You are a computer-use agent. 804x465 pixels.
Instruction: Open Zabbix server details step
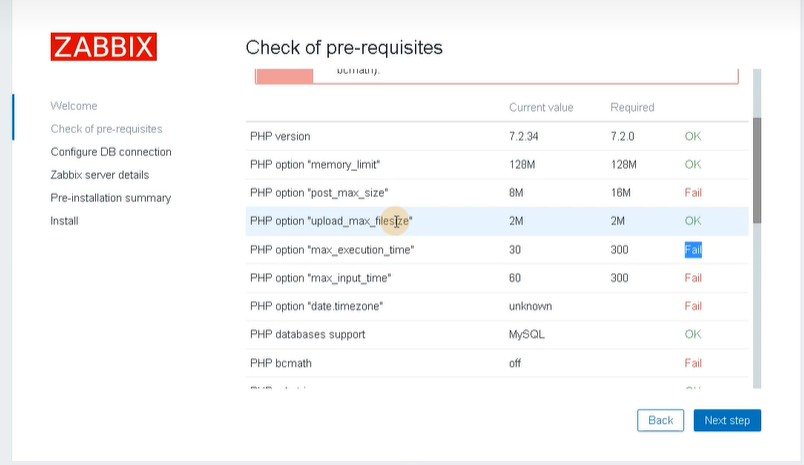[x=99, y=175]
